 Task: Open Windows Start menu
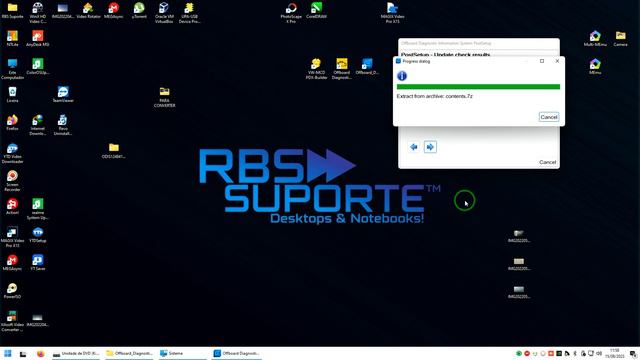[x=7, y=353]
